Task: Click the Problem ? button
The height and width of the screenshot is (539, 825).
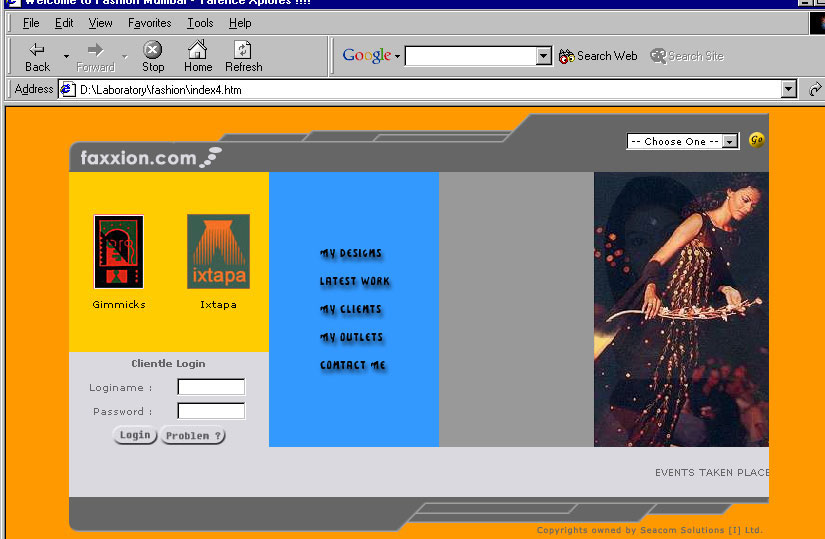Action: pyautogui.click(x=193, y=436)
